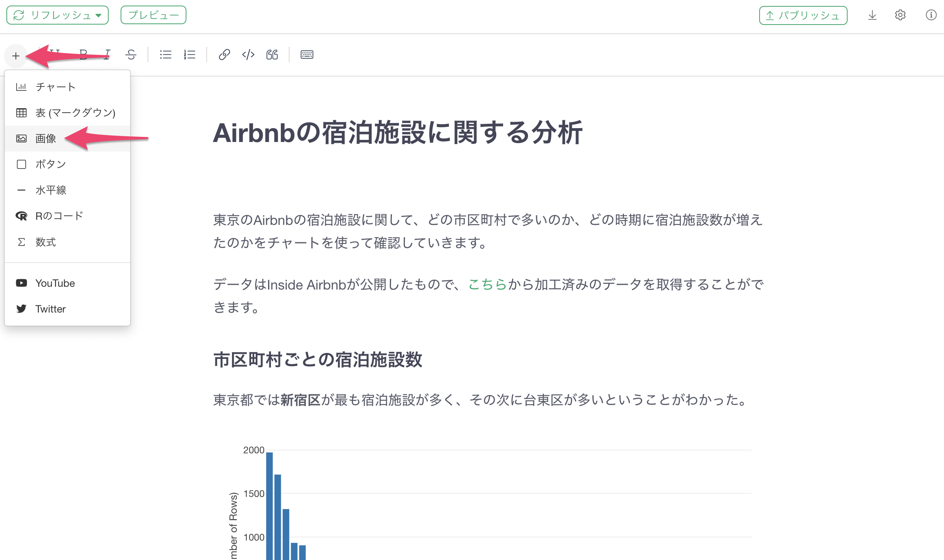Screen dimensions: 944x560
Task: Choose Twitter from the insert menu
Action: pyautogui.click(x=50, y=309)
